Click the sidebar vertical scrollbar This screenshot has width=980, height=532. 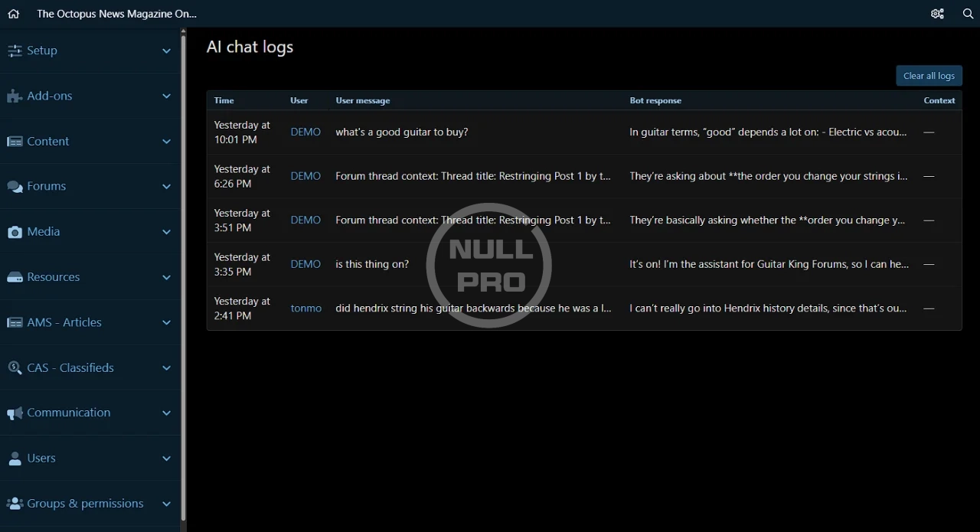[x=183, y=276]
